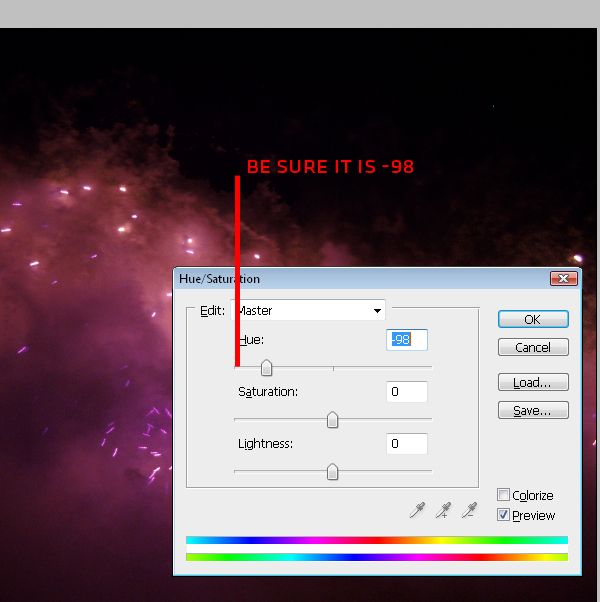Cancel the Hue/Saturation dialog
The width and height of the screenshot is (600, 602).
[x=533, y=347]
